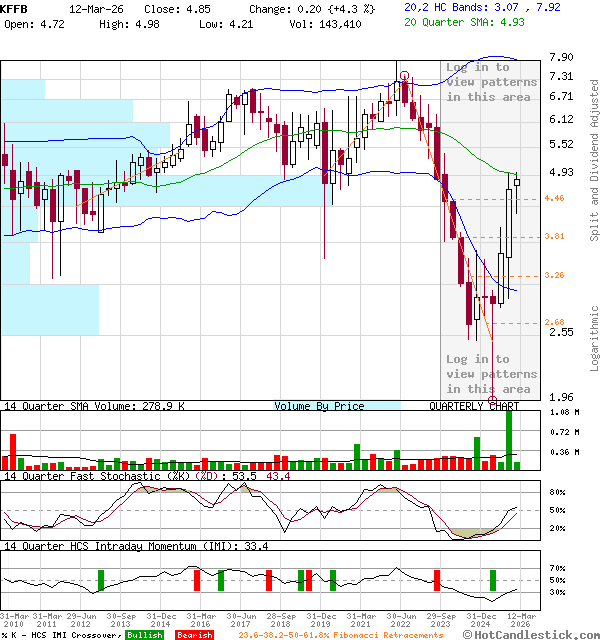Click the upper 'Log in to view patterns' text
Screen dimensions: 600x640
click(491, 82)
